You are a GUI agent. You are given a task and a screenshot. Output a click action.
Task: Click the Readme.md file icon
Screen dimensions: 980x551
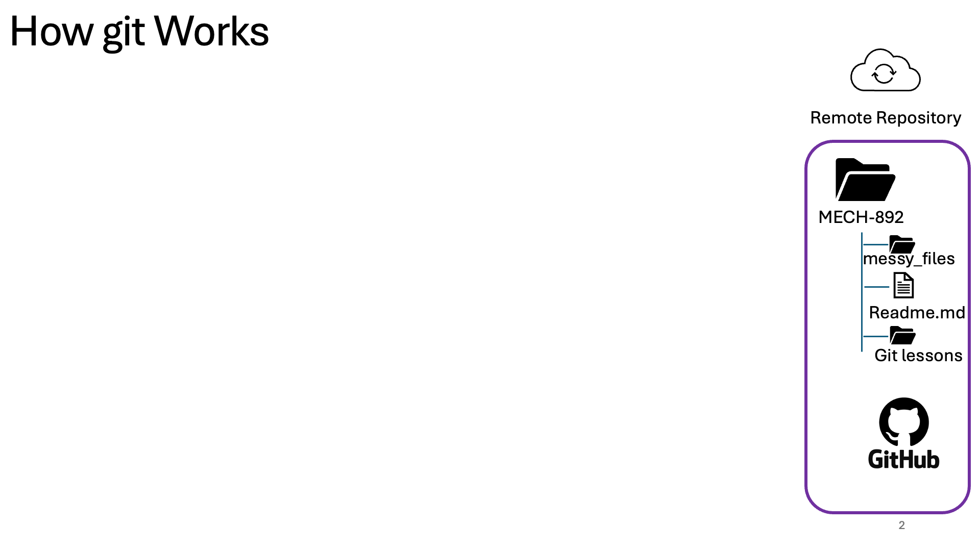(901, 286)
